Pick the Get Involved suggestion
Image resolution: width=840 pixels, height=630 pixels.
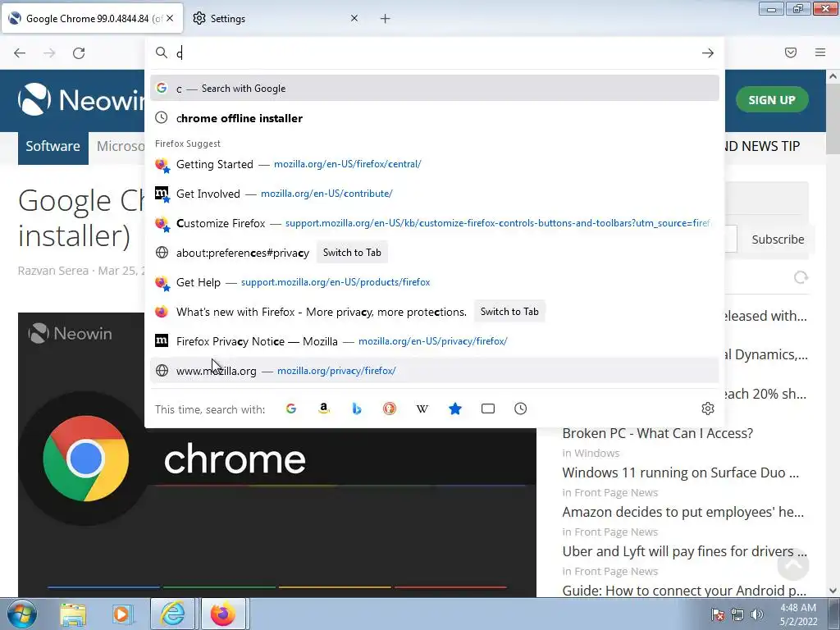435,194
